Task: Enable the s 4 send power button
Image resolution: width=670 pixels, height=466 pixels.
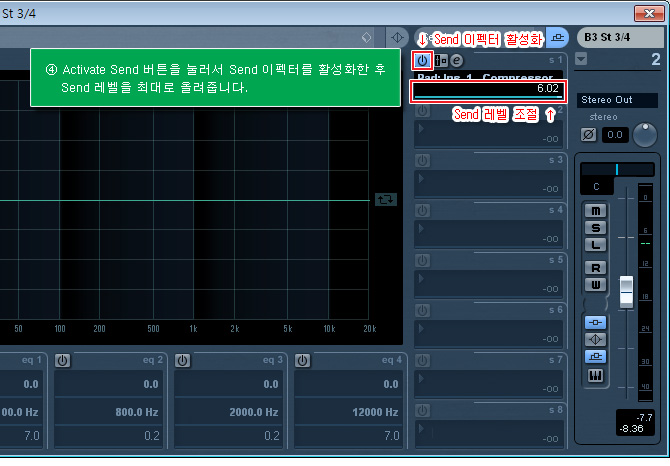Action: coord(422,211)
